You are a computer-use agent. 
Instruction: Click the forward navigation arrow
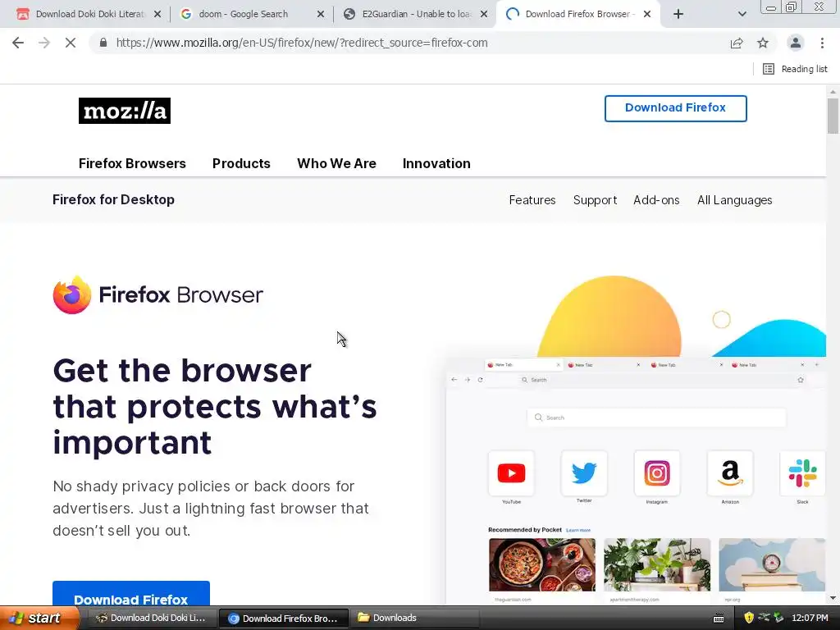(x=44, y=43)
